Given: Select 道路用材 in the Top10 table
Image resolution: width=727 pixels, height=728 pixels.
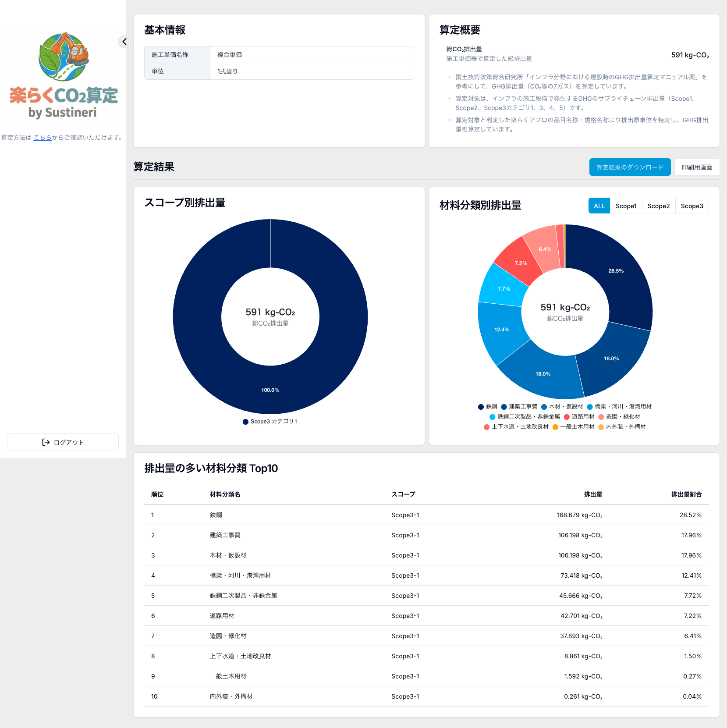Looking at the screenshot, I should pos(222,616).
